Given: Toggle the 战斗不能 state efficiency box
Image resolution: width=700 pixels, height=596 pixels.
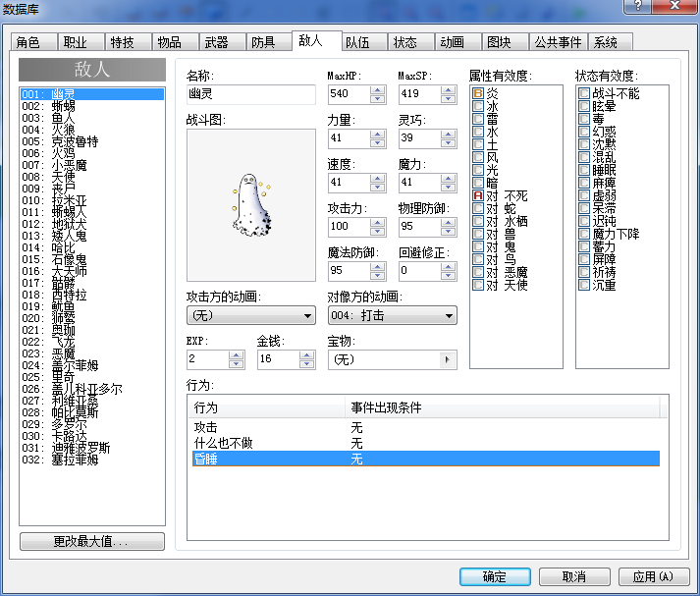Looking at the screenshot, I should coord(584,93).
